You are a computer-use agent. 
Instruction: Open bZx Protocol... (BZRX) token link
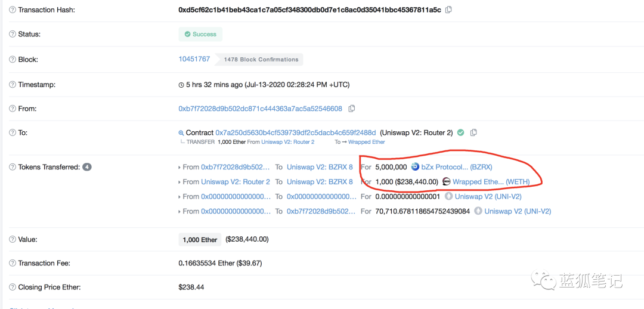pyautogui.click(x=457, y=167)
